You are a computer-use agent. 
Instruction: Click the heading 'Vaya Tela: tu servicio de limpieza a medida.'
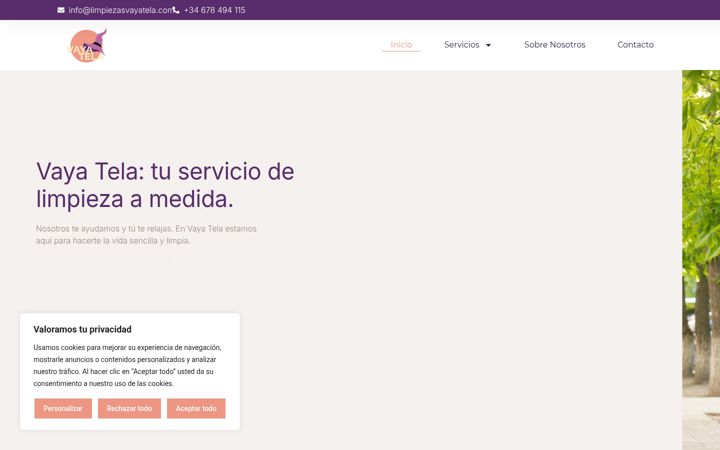[165, 185]
